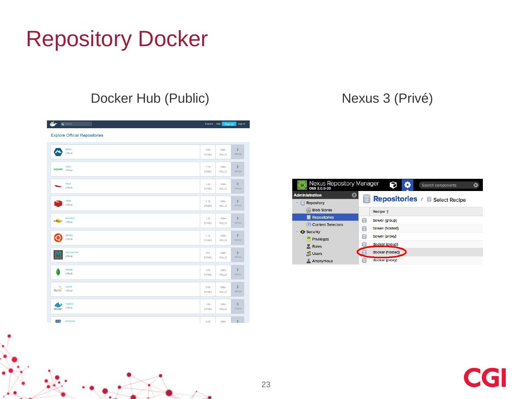Click the mongo leaf logo
The height and width of the screenshot is (399, 532).
pos(58,272)
